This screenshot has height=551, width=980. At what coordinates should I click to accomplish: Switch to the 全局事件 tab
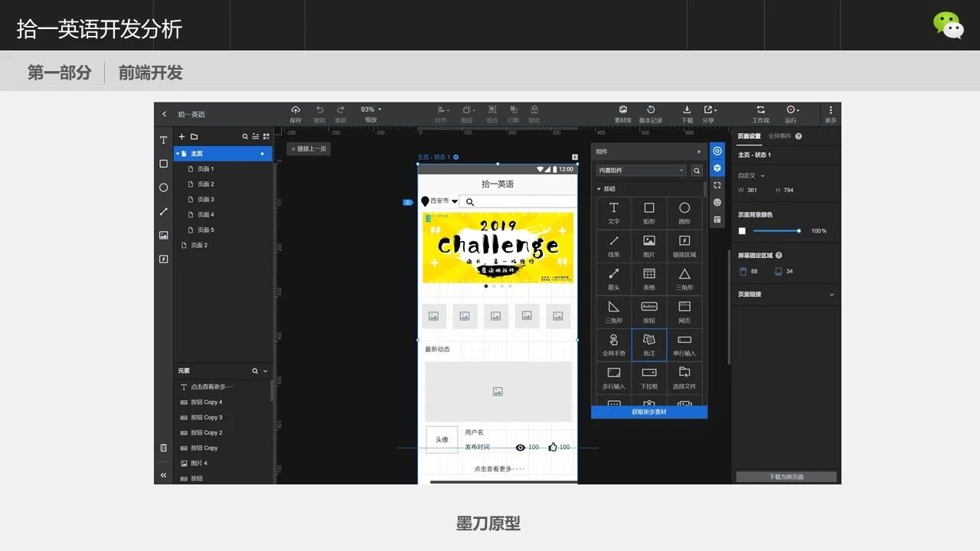click(781, 136)
